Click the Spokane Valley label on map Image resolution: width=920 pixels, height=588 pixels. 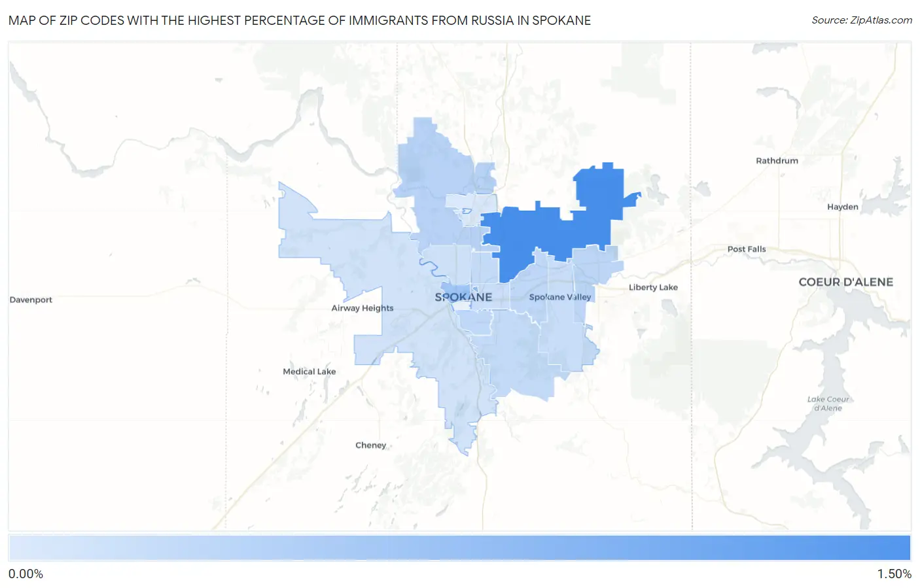tap(560, 297)
